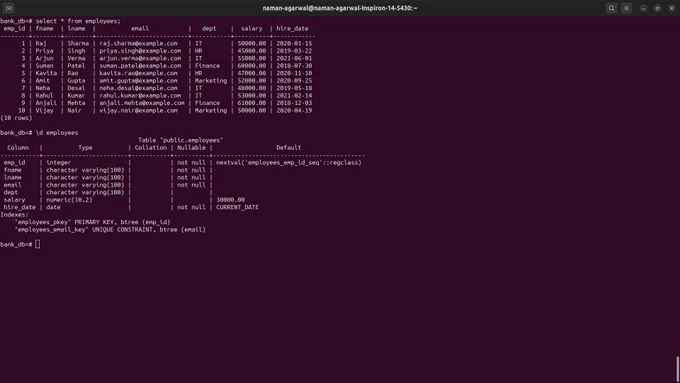The width and height of the screenshot is (680, 383).
Task: Click the 'integer' type entry
Action: [58, 163]
